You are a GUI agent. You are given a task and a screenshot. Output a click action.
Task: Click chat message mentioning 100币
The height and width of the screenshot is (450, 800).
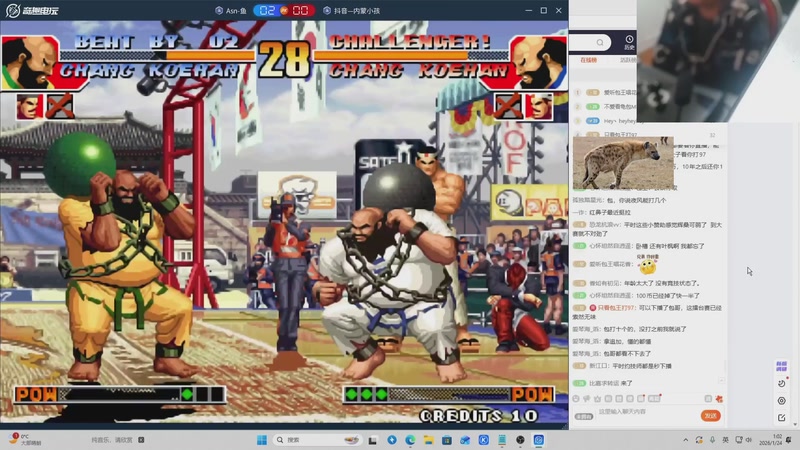(x=637, y=295)
